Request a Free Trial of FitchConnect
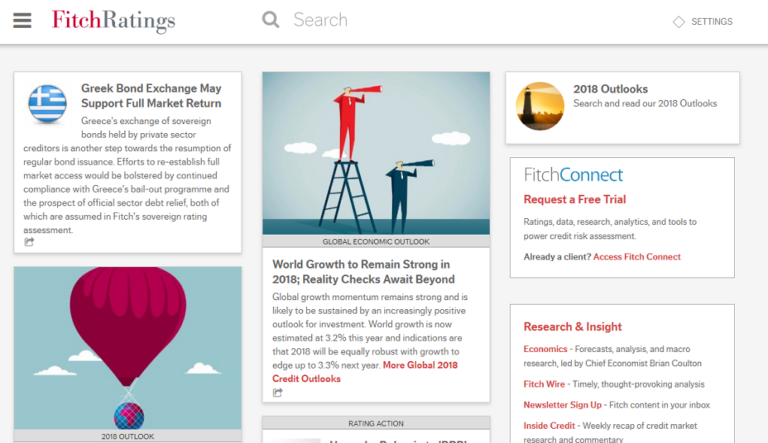The height and width of the screenshot is (443, 768). [x=575, y=199]
